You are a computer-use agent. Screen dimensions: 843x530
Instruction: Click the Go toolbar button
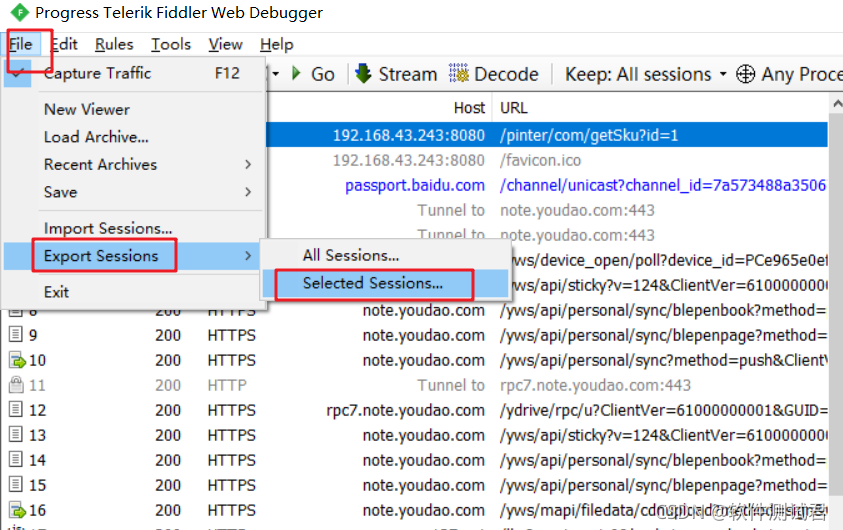[x=313, y=74]
